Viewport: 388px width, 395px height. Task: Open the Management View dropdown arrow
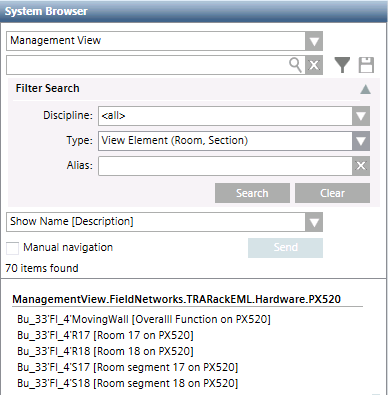[x=314, y=41]
